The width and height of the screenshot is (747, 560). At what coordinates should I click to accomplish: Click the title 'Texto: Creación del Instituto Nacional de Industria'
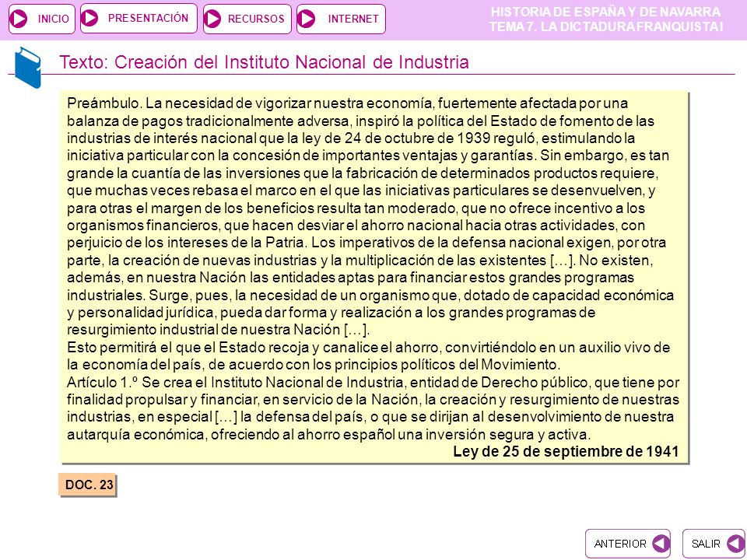(x=264, y=62)
